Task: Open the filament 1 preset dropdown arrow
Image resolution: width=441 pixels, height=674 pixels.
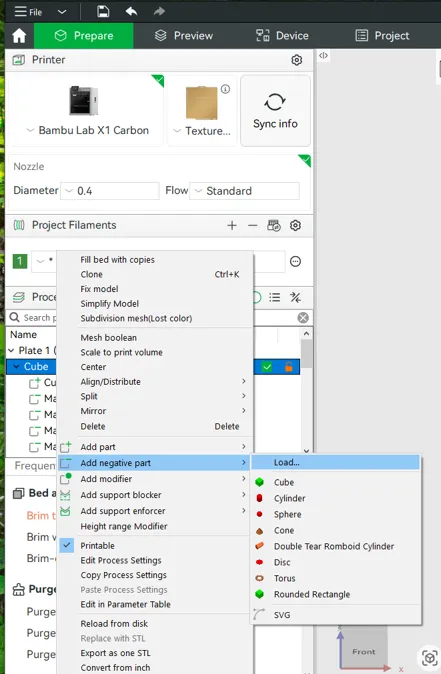Action: [40, 261]
